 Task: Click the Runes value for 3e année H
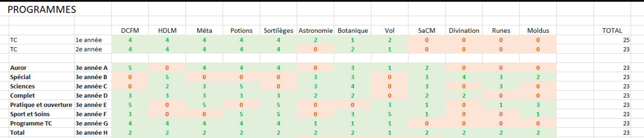point(501,133)
